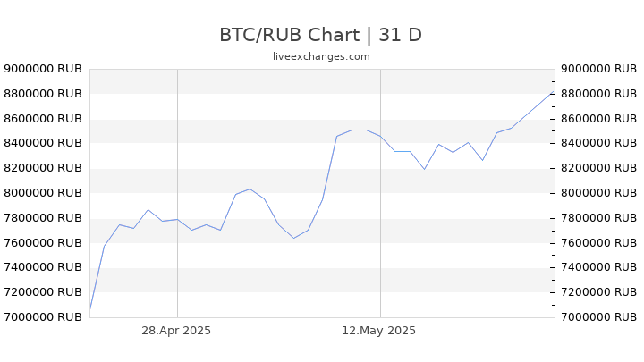Image resolution: width=644 pixels, height=362 pixels.
Task: Click the 8400000 RUB label on left axis
Action: [x=43, y=143]
